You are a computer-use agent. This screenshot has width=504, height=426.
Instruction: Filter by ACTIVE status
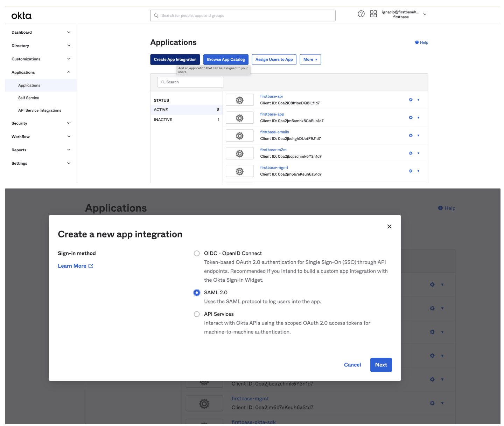[187, 110]
